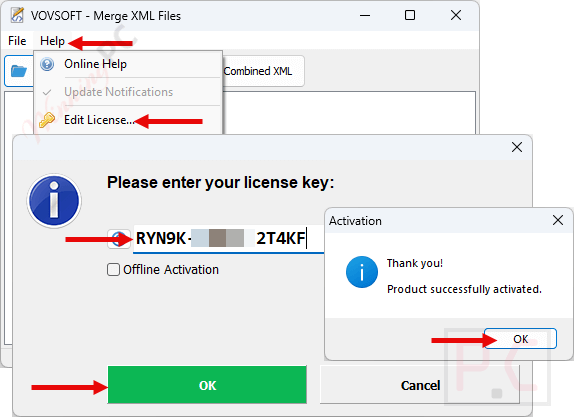The image size is (575, 417).
Task: Click the open folder toolbar icon
Action: tap(19, 71)
